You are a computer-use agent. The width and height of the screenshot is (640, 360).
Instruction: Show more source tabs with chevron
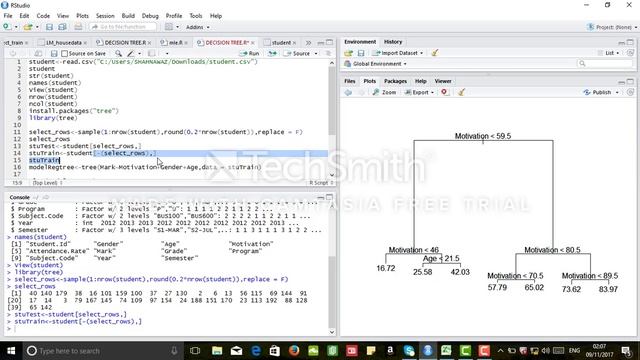(x=308, y=42)
